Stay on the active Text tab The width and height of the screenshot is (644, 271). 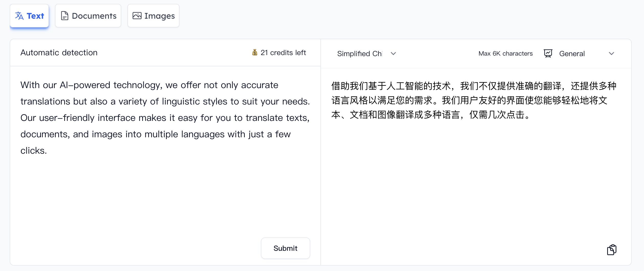coord(29,16)
